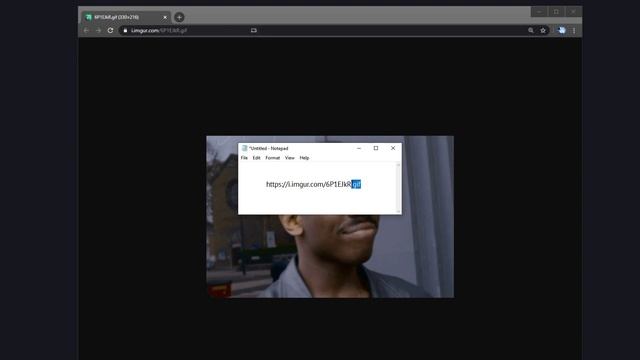640x360 pixels.
Task: Open a new tab with plus button
Action: 179,17
